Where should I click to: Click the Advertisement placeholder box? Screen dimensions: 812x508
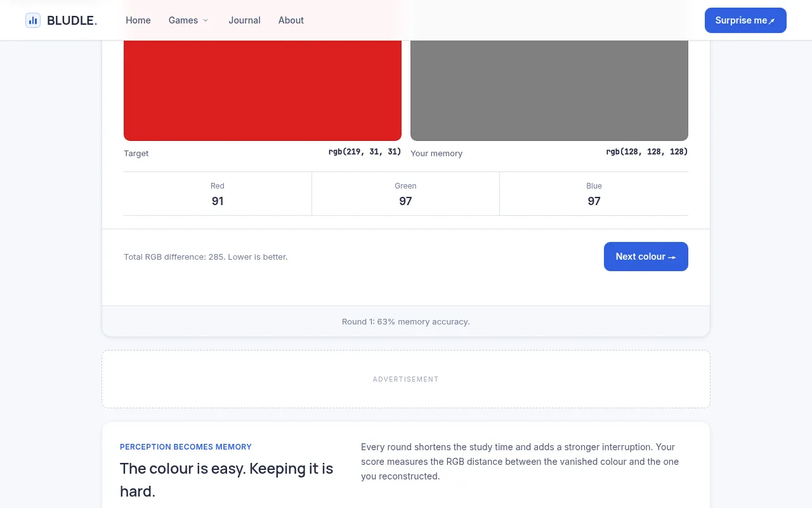[406, 379]
